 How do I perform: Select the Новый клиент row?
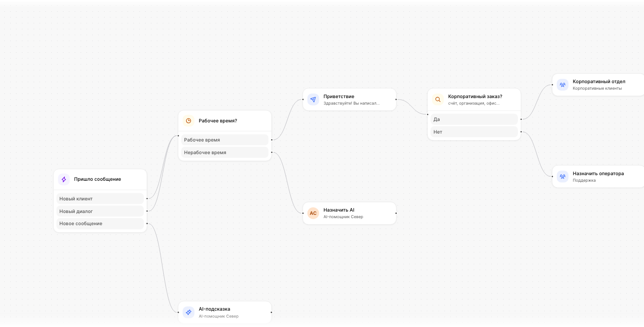click(x=100, y=199)
